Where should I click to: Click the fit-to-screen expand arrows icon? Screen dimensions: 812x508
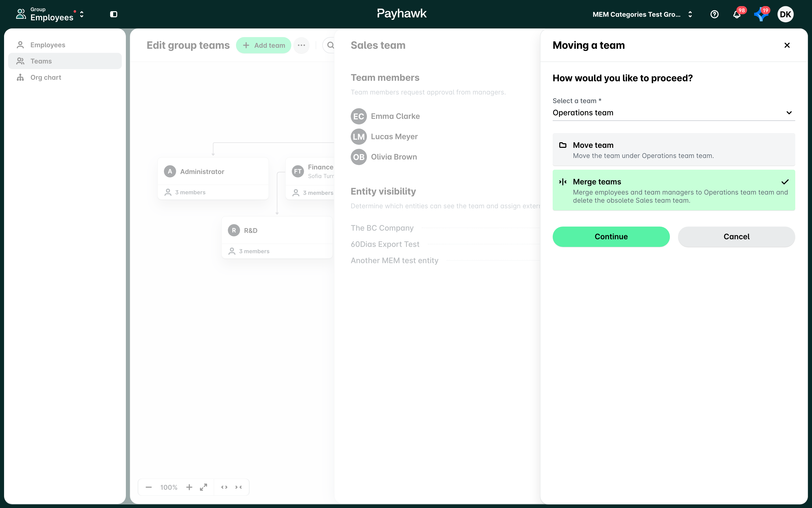point(203,487)
